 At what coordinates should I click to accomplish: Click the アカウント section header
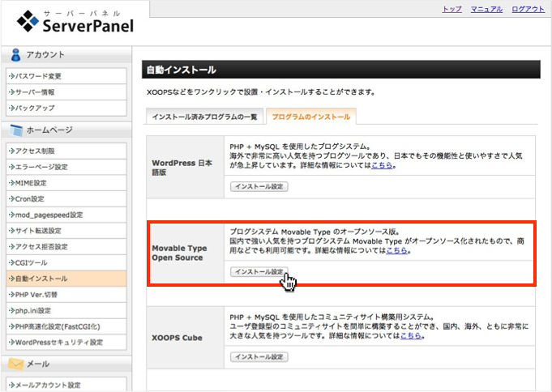click(x=66, y=55)
